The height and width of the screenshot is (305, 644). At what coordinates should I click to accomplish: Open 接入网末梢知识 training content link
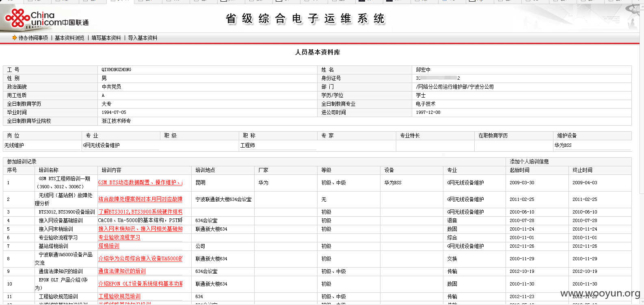click(140, 229)
